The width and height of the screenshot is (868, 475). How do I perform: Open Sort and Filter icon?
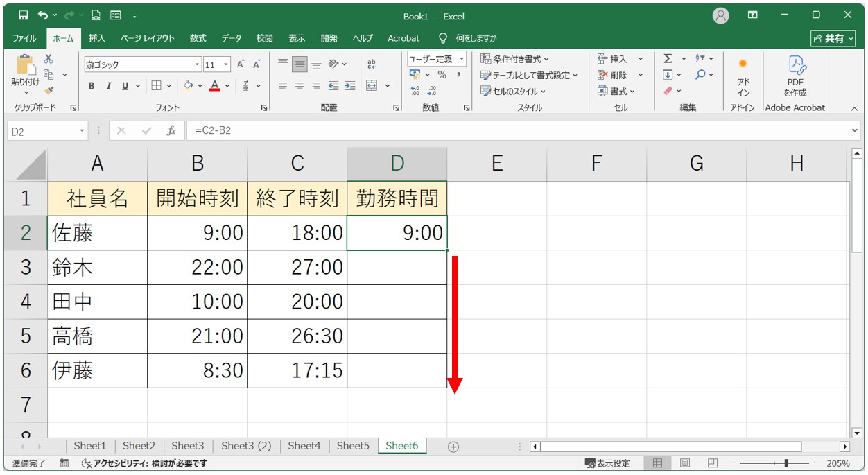[x=700, y=59]
